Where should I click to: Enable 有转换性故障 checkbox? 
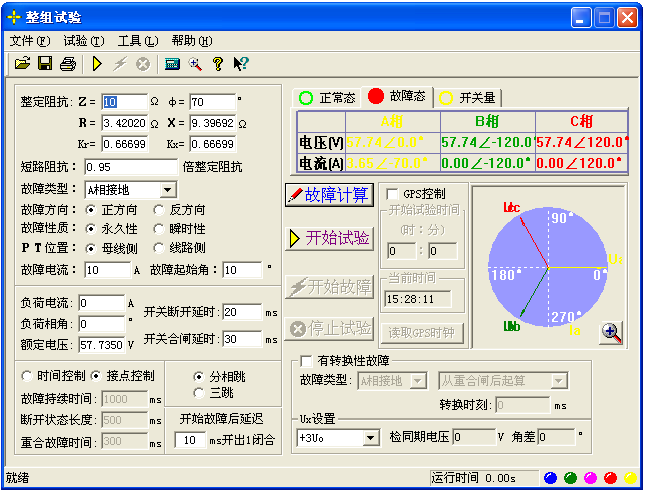click(307, 362)
